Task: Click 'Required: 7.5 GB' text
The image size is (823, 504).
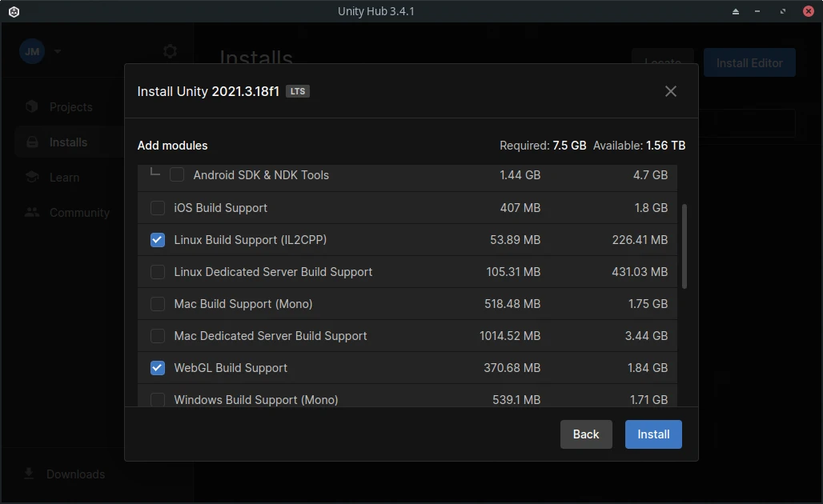Action: click(x=543, y=146)
